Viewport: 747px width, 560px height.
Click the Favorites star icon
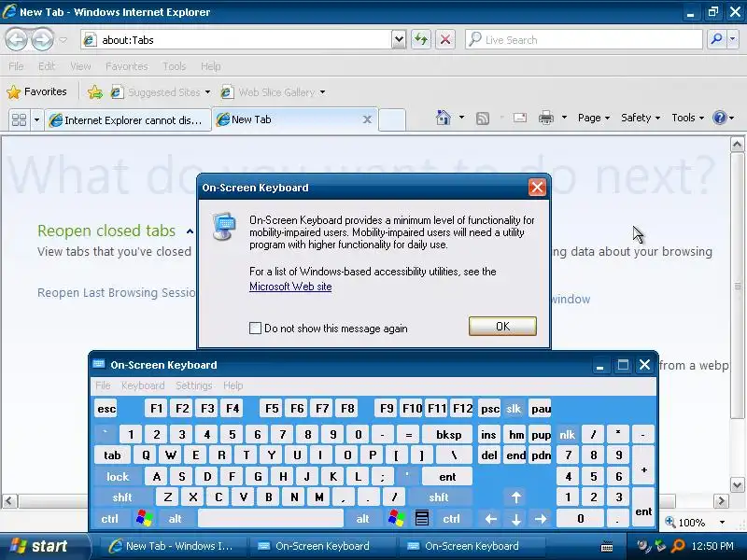click(x=14, y=91)
